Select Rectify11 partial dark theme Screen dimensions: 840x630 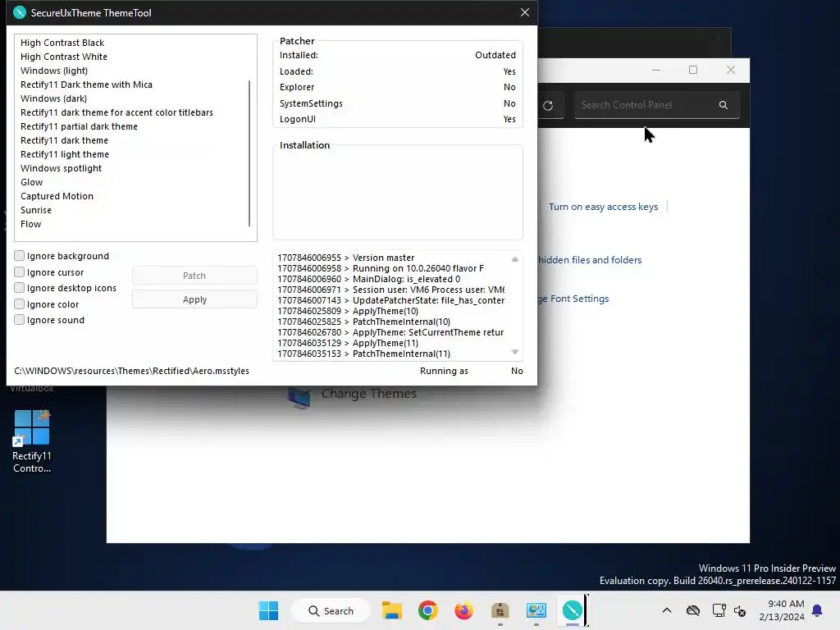(79, 126)
